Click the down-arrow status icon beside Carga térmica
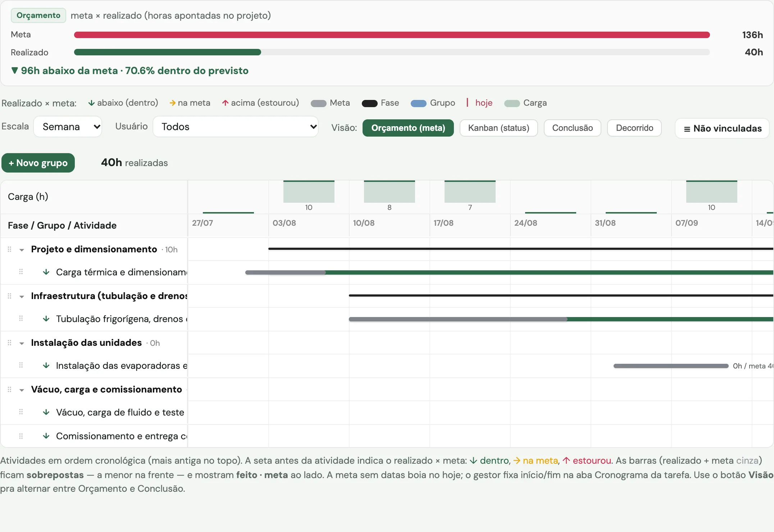Image resolution: width=774 pixels, height=532 pixels. pos(46,272)
